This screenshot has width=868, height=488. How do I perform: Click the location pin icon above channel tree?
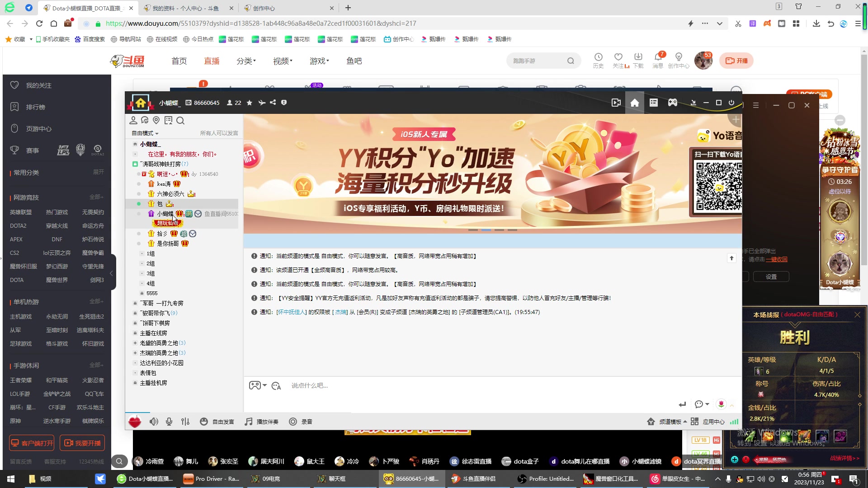pos(156,120)
